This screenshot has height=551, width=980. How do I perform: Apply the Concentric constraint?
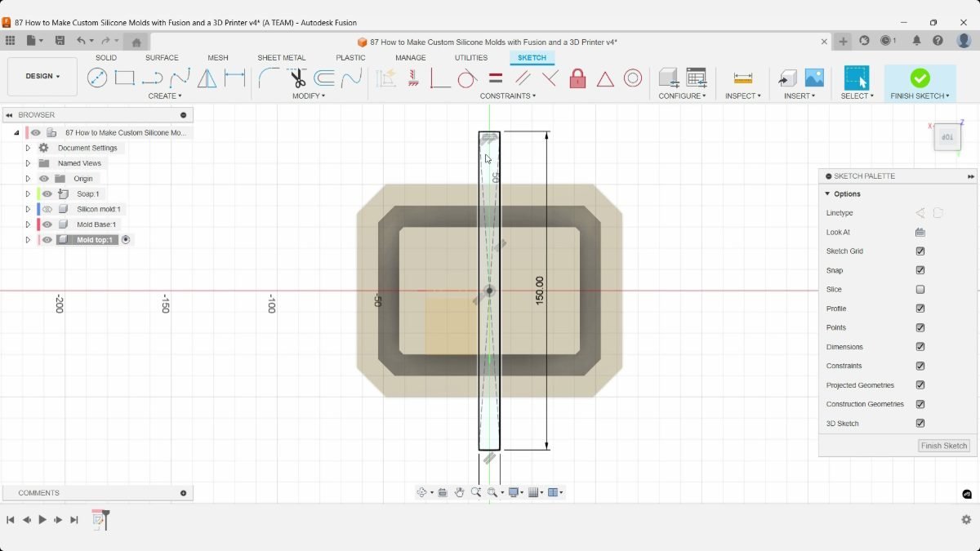(633, 78)
